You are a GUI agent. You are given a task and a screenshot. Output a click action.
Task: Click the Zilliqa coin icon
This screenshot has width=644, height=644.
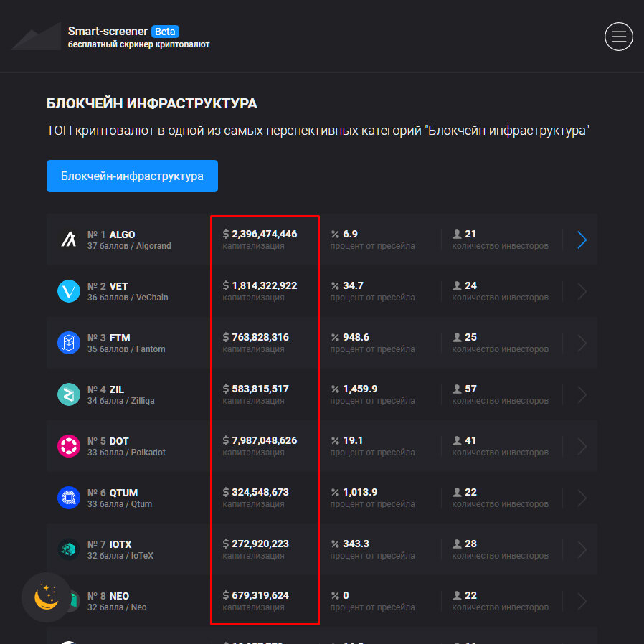point(69,394)
